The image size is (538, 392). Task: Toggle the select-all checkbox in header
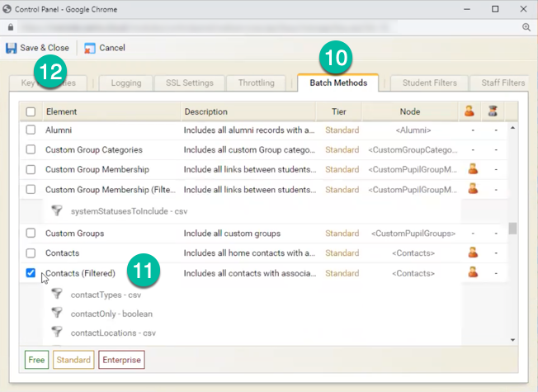(31, 111)
